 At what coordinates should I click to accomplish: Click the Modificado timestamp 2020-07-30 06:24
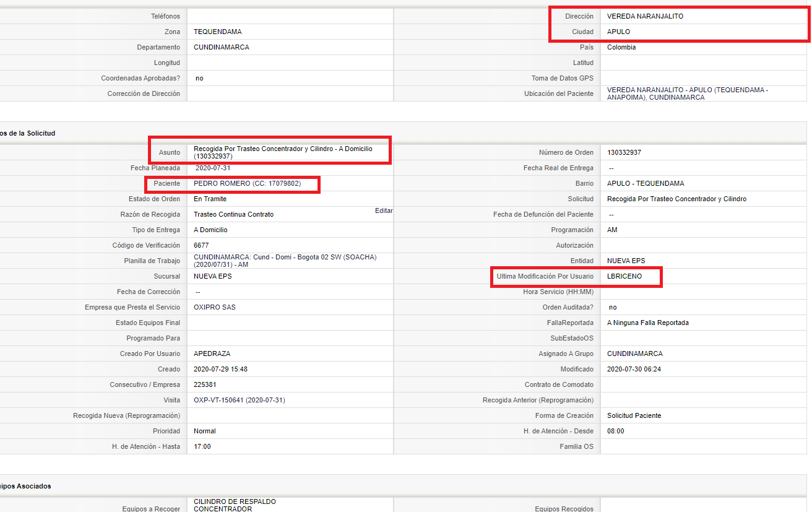pos(634,369)
